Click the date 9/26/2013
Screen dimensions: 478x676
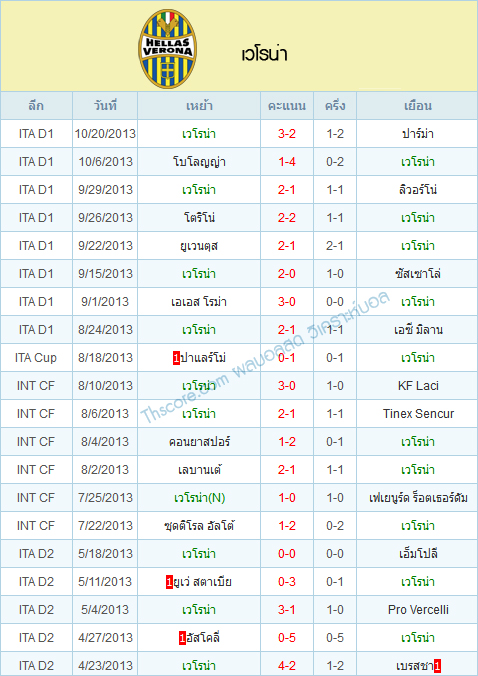[105, 218]
